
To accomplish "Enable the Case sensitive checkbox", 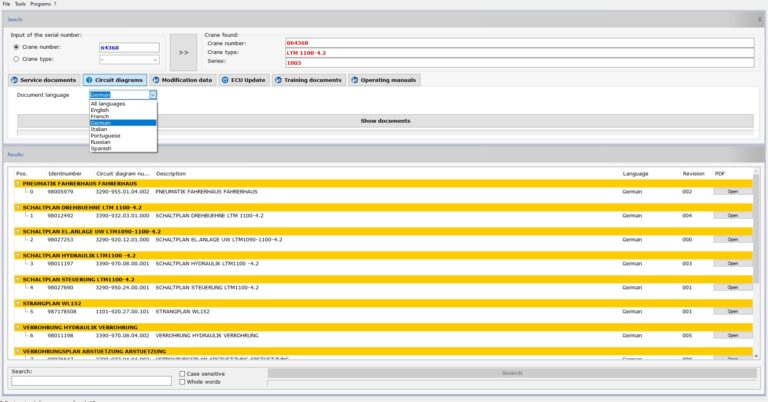I will click(181, 373).
